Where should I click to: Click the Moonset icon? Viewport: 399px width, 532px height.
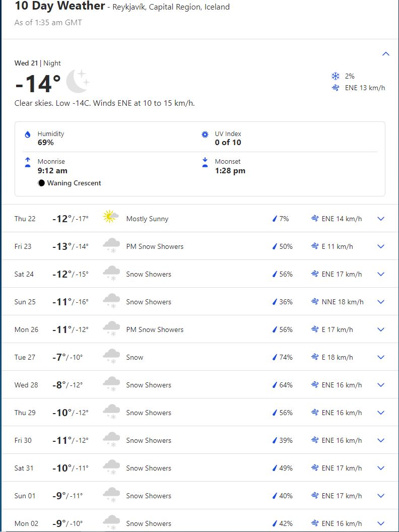tap(205, 162)
